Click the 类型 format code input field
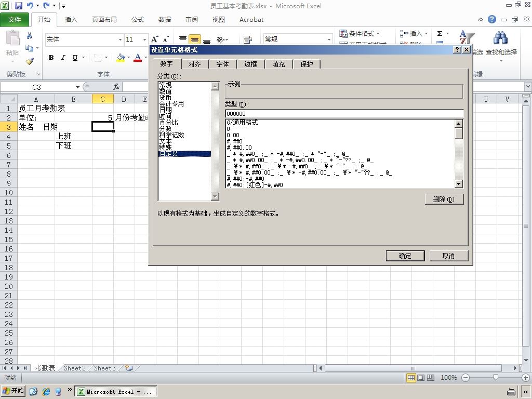This screenshot has width=532, height=399. point(344,114)
